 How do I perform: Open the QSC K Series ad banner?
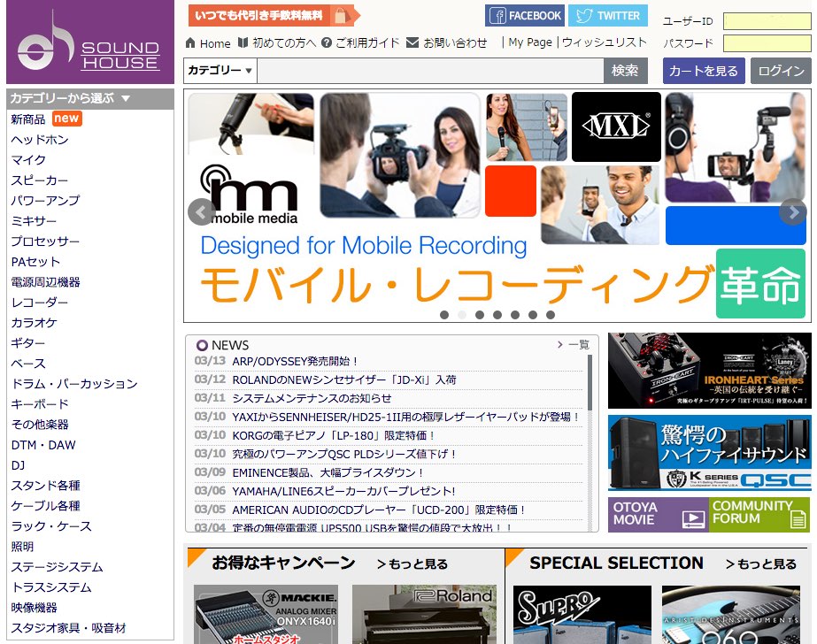point(710,452)
